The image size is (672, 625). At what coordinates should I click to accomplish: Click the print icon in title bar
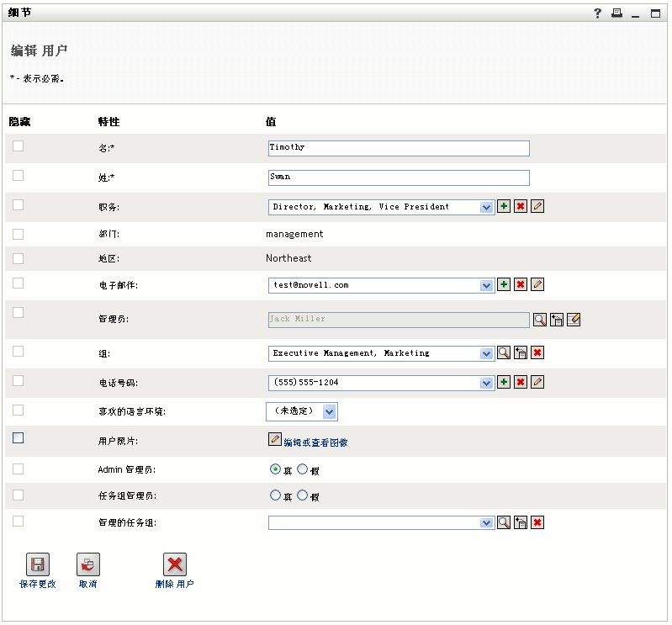click(616, 13)
